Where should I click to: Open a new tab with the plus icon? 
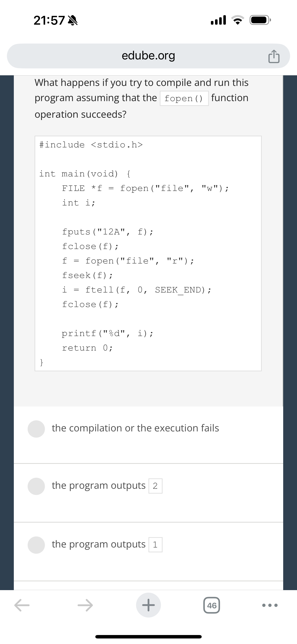pos(148,606)
